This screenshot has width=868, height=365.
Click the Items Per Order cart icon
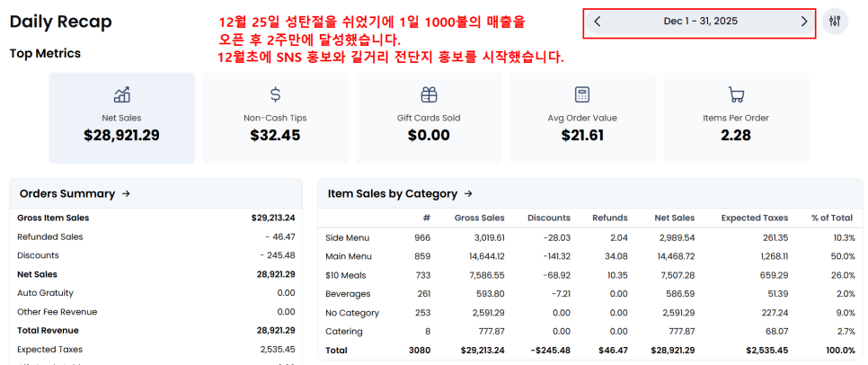(x=736, y=94)
